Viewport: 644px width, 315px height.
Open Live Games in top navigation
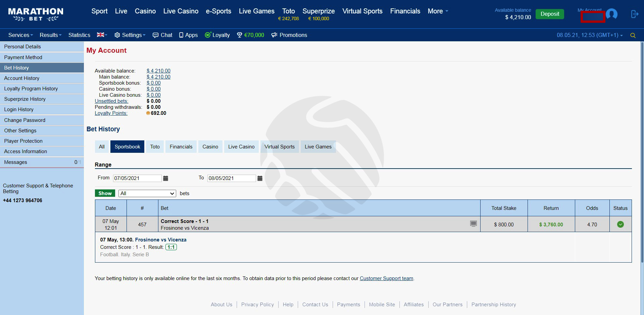[x=257, y=11]
